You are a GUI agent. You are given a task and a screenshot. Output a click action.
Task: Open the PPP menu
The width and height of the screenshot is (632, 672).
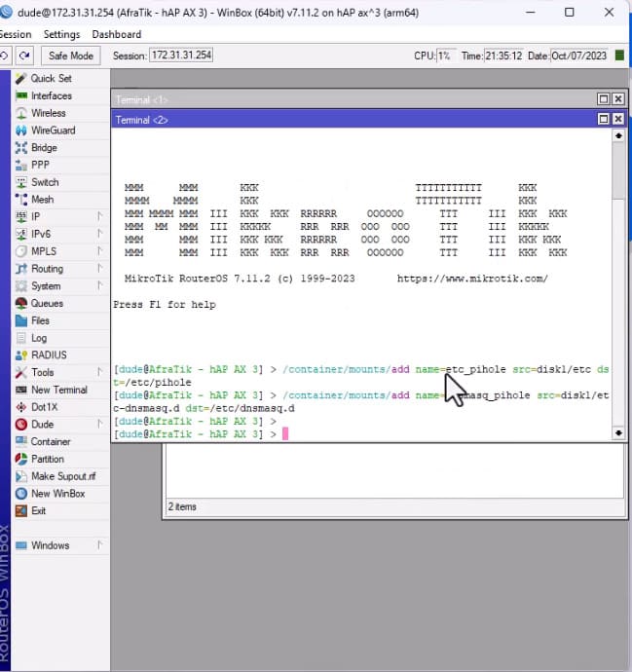point(40,165)
